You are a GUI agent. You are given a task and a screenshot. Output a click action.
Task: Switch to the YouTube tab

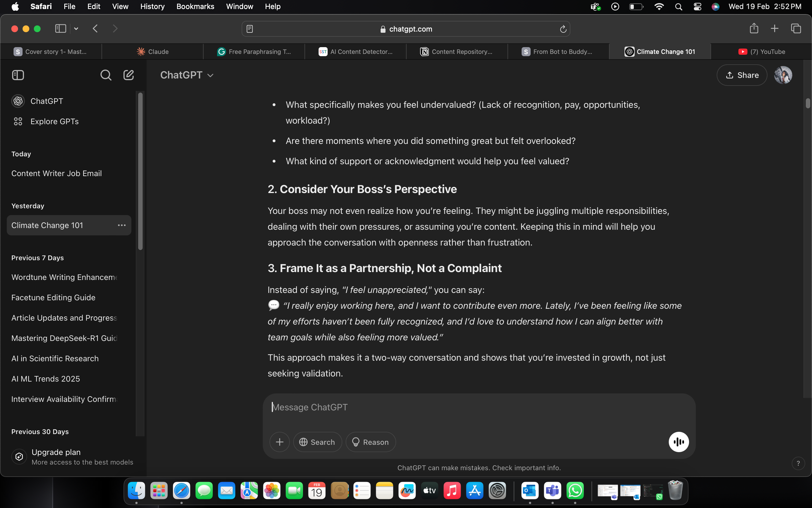[761, 52]
